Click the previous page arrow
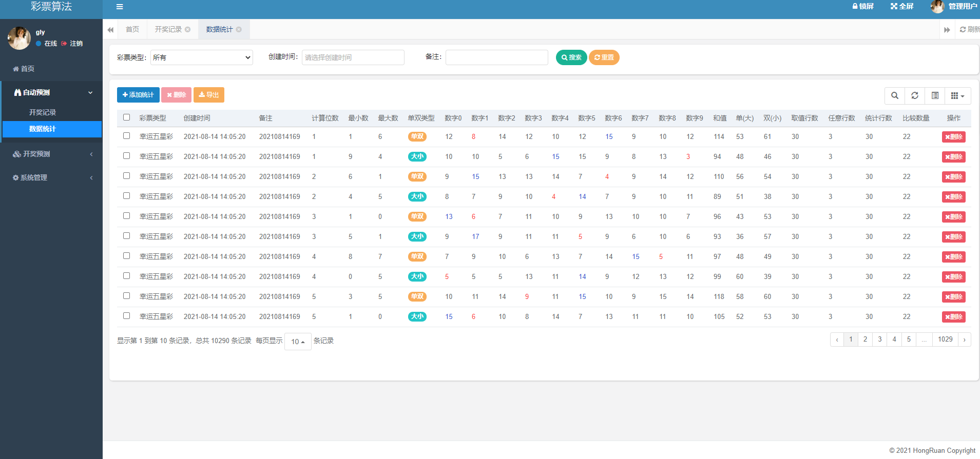This screenshot has height=459, width=980. 837,340
